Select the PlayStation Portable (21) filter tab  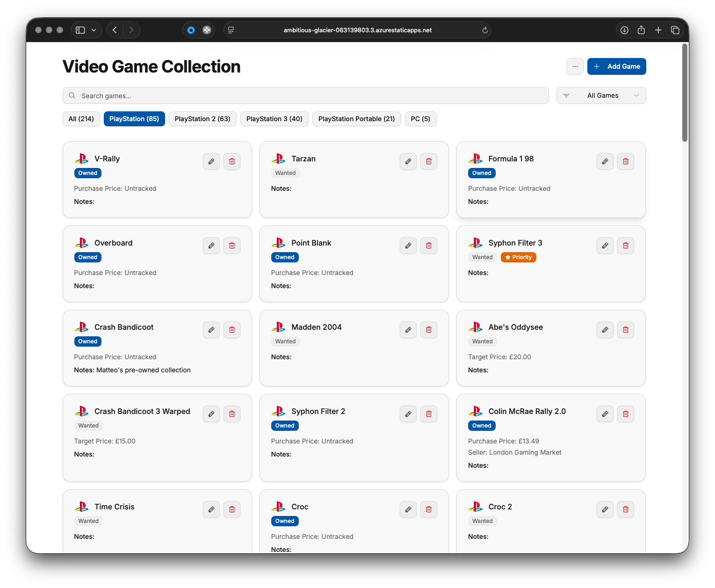(356, 119)
